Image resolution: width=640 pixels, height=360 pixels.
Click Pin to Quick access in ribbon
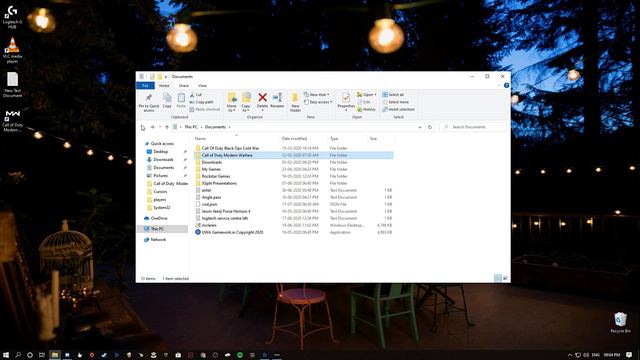click(149, 102)
